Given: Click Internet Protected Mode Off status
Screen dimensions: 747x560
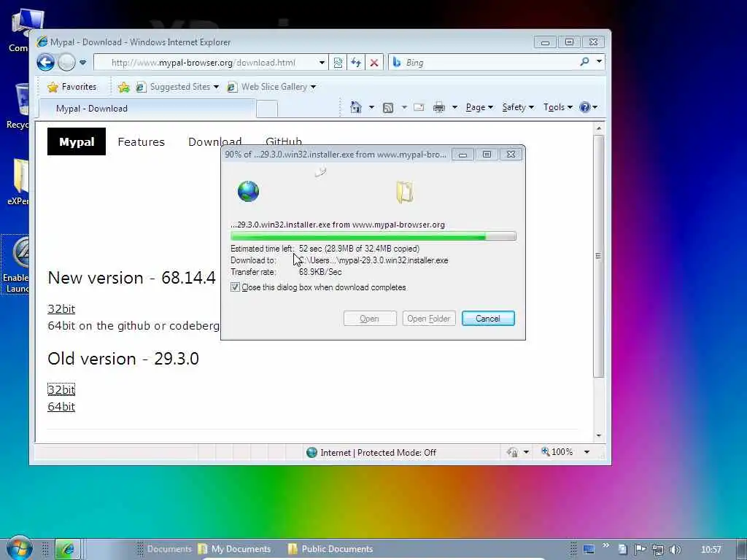Looking at the screenshot, I should pyautogui.click(x=371, y=452).
